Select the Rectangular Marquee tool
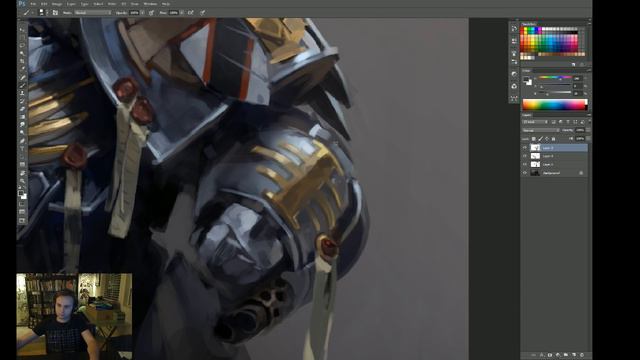This screenshot has width=640, height=360. point(22,38)
